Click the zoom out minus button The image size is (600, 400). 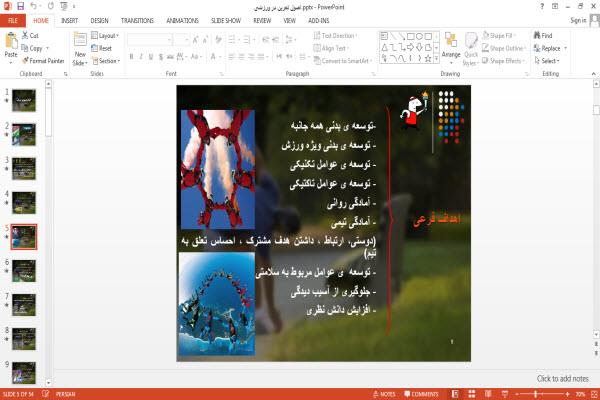click(517, 394)
